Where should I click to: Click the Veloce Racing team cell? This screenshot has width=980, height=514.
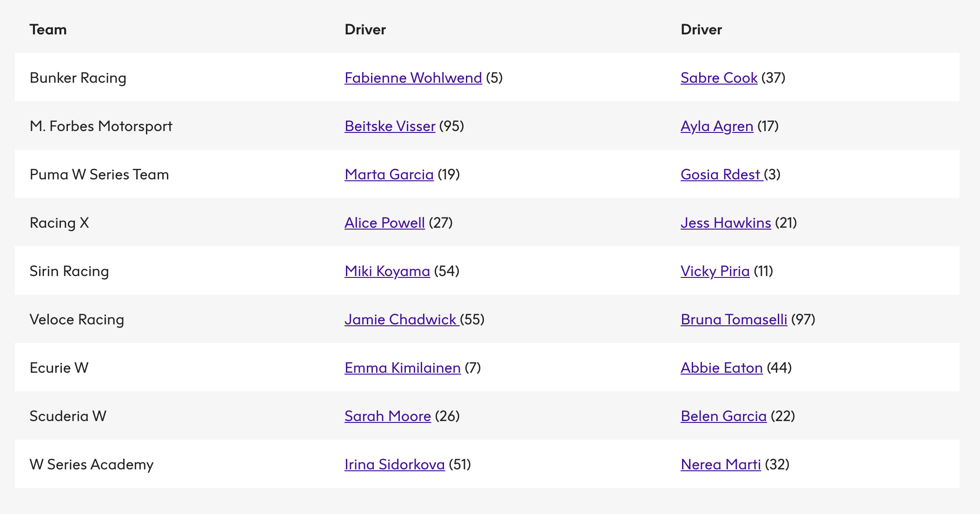pyautogui.click(x=77, y=319)
